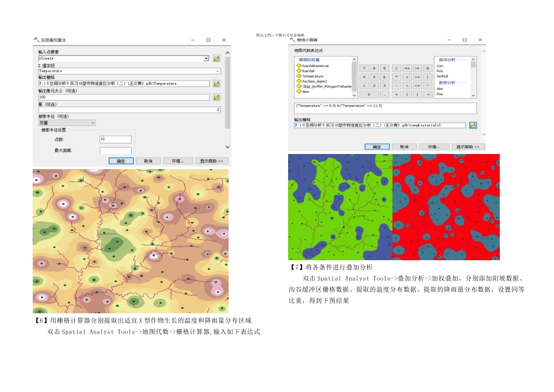
Task: Browse output raster location in raster calculator
Action: point(473,125)
